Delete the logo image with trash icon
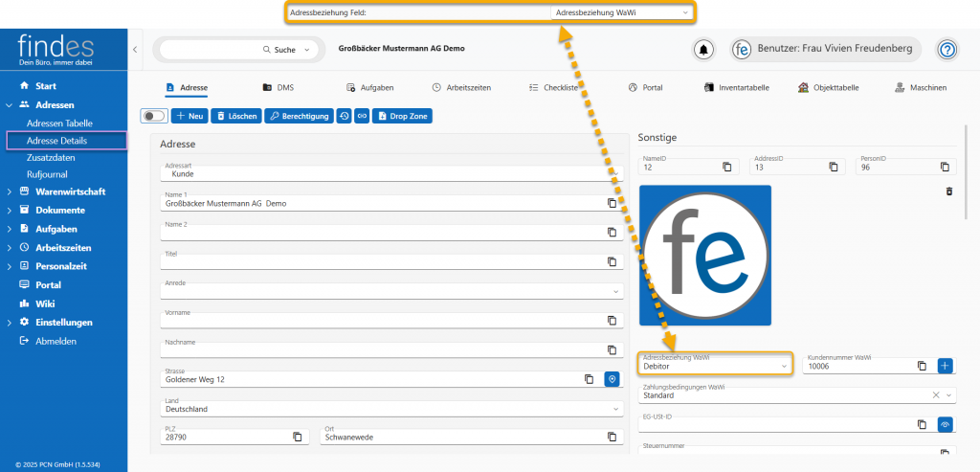 point(949,191)
